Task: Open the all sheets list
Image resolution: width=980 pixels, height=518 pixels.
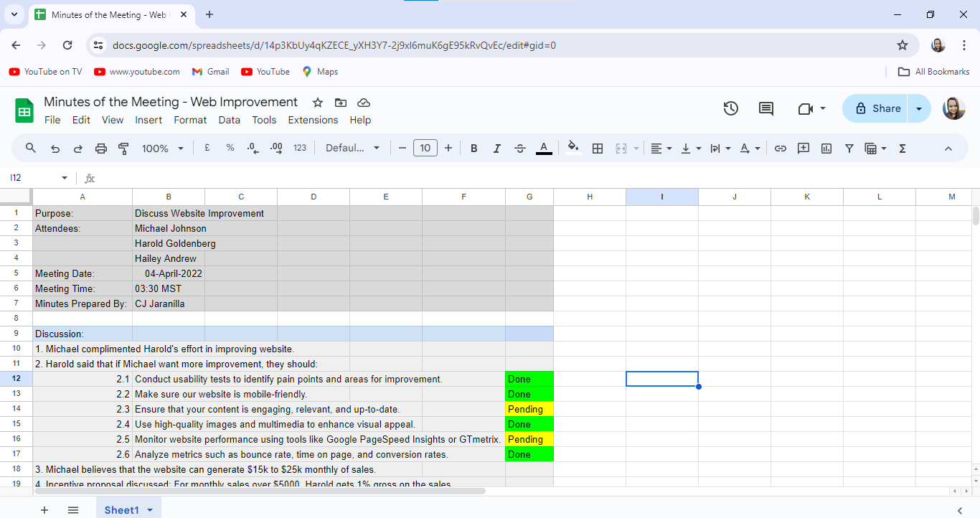Action: tap(73, 509)
